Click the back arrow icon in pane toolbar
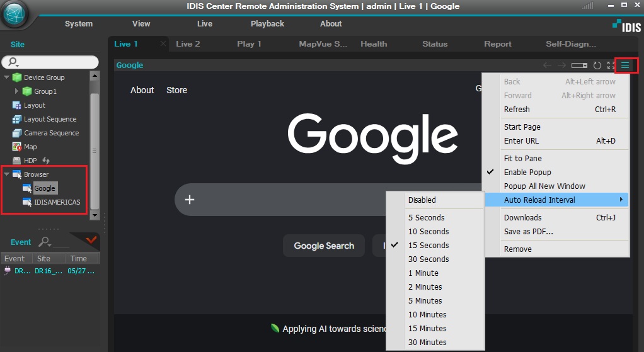The image size is (644, 352). (547, 65)
